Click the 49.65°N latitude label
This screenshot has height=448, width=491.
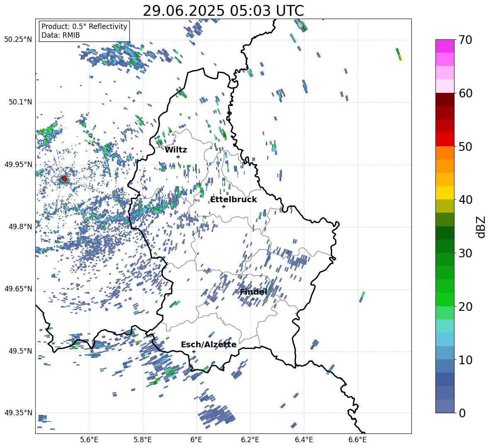tap(18, 289)
